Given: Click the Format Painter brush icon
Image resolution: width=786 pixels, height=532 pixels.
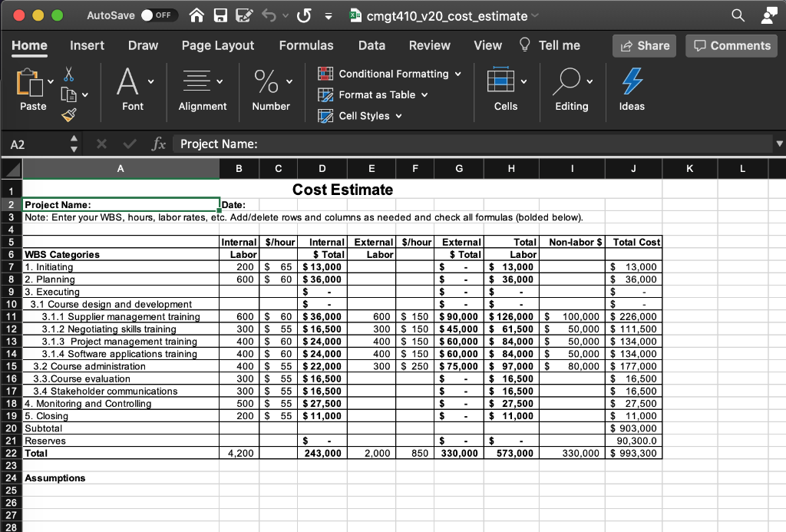Looking at the screenshot, I should click(69, 115).
